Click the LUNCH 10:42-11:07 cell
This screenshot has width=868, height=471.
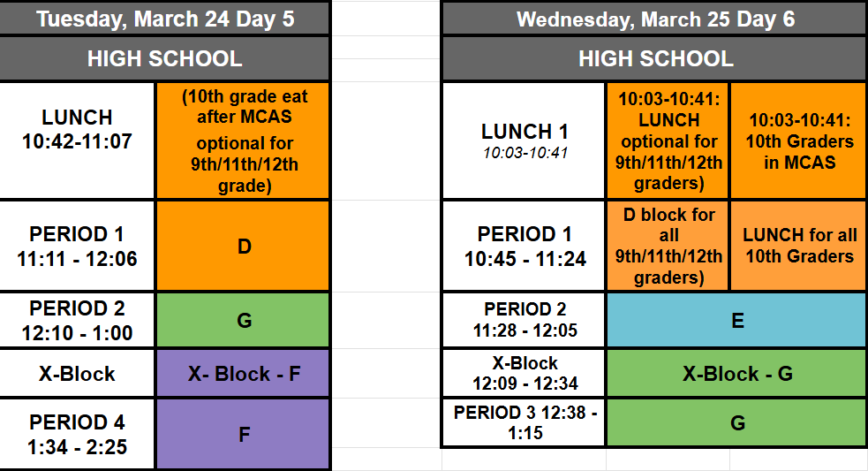(x=78, y=130)
